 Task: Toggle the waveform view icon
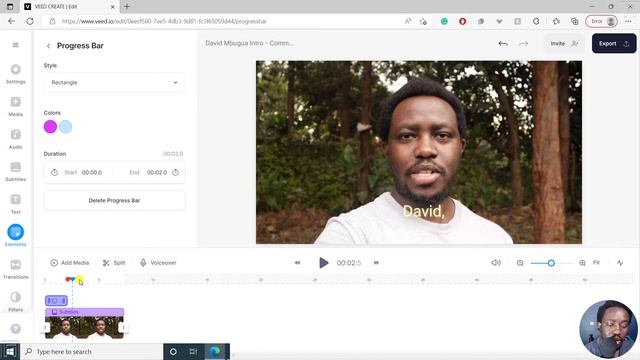tap(620, 263)
